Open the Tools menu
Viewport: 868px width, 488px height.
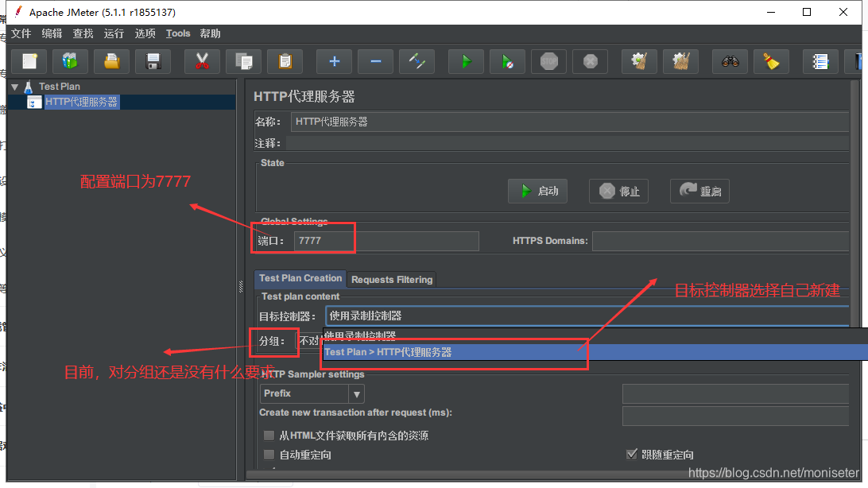[x=178, y=33]
